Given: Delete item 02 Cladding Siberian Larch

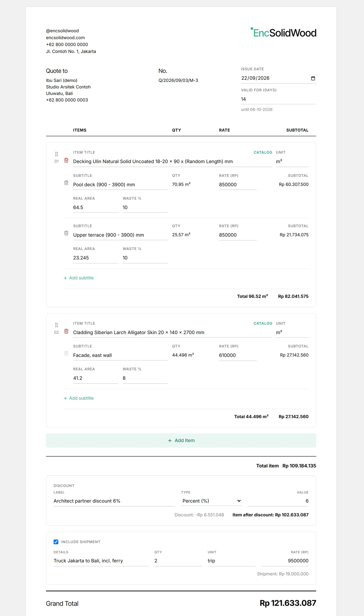Looking at the screenshot, I should coord(66,331).
